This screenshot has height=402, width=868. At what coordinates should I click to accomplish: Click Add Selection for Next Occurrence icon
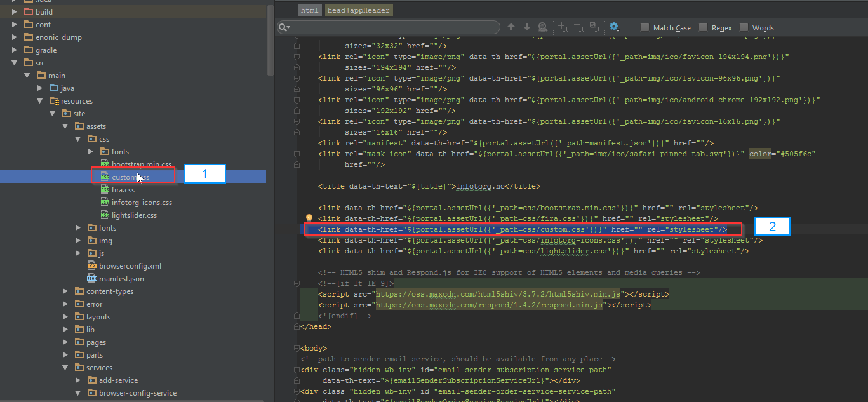[563, 27]
